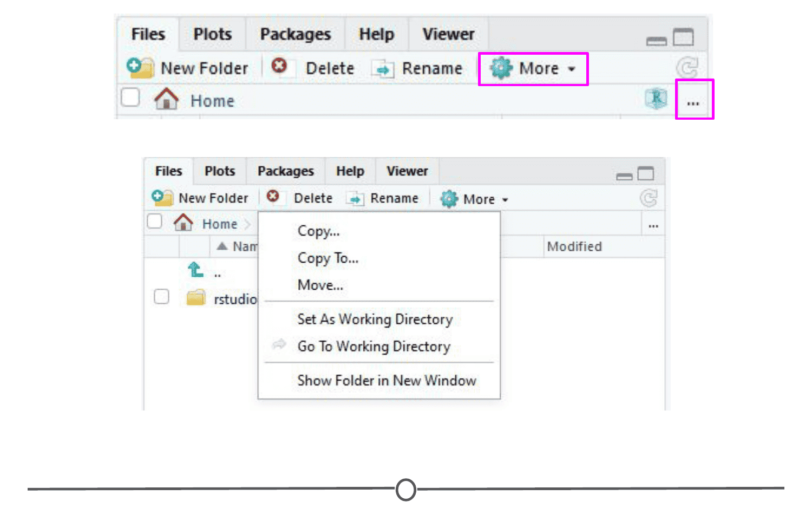Click the red Delete icon in the menu-open panel
The height and width of the screenshot is (508, 812).
pos(273,196)
